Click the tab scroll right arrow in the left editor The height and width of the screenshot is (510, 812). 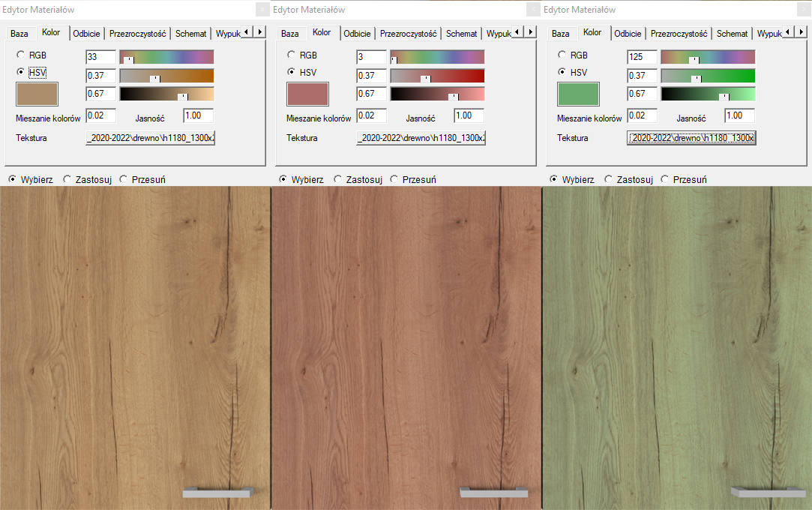(x=259, y=31)
